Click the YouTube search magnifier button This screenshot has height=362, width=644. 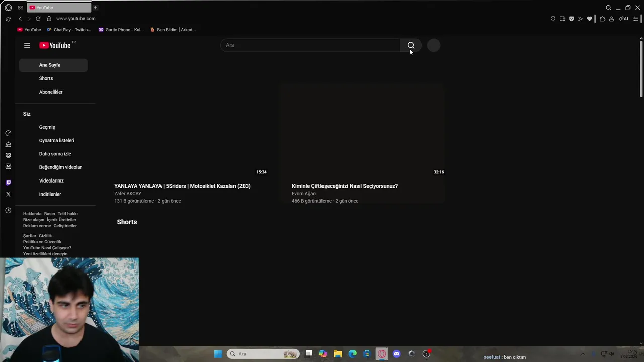(x=411, y=45)
